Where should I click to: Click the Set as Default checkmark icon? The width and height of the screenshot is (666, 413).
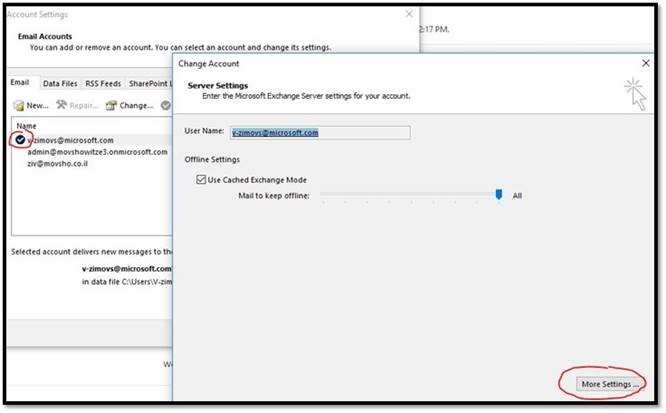tap(165, 105)
